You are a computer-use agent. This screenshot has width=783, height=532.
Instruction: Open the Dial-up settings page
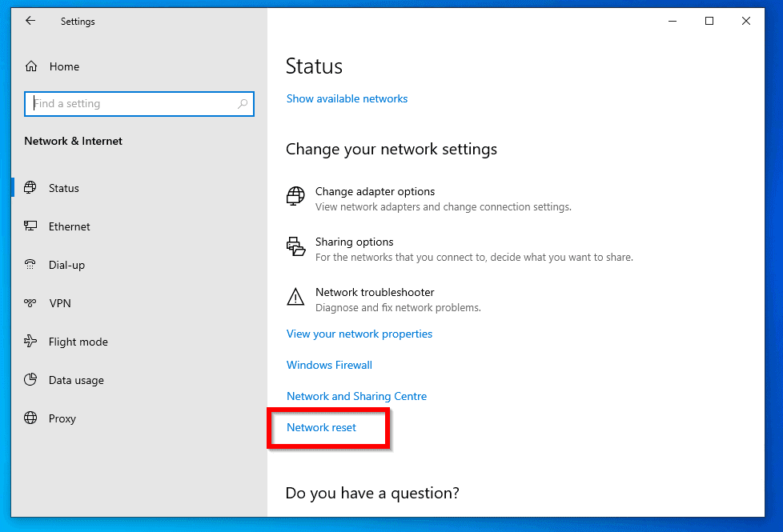[139, 265]
